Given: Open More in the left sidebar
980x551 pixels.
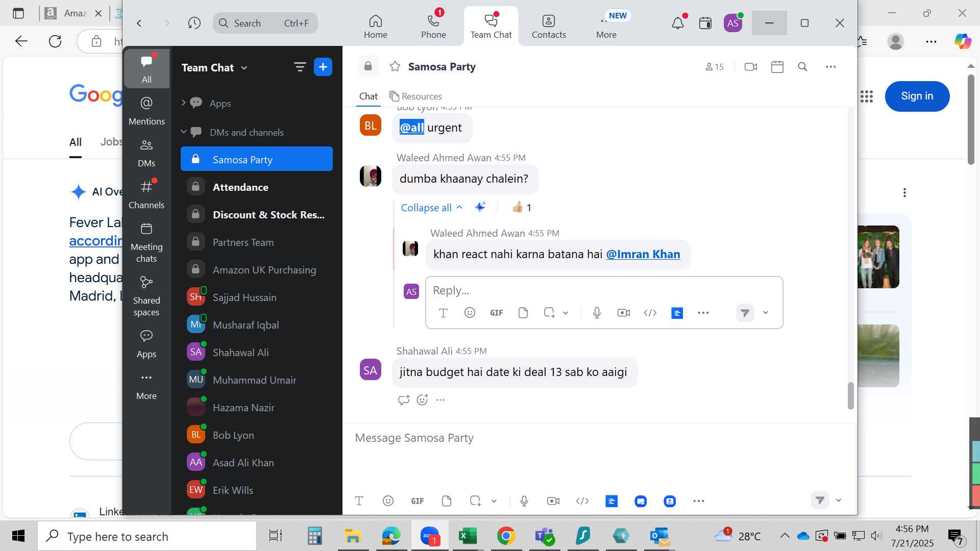Looking at the screenshot, I should point(146,386).
